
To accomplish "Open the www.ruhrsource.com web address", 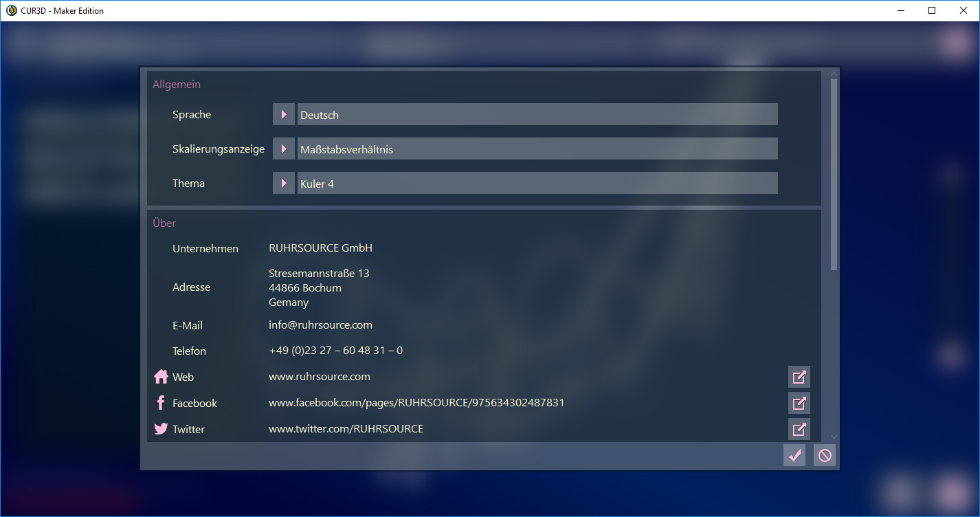I will tap(320, 377).
